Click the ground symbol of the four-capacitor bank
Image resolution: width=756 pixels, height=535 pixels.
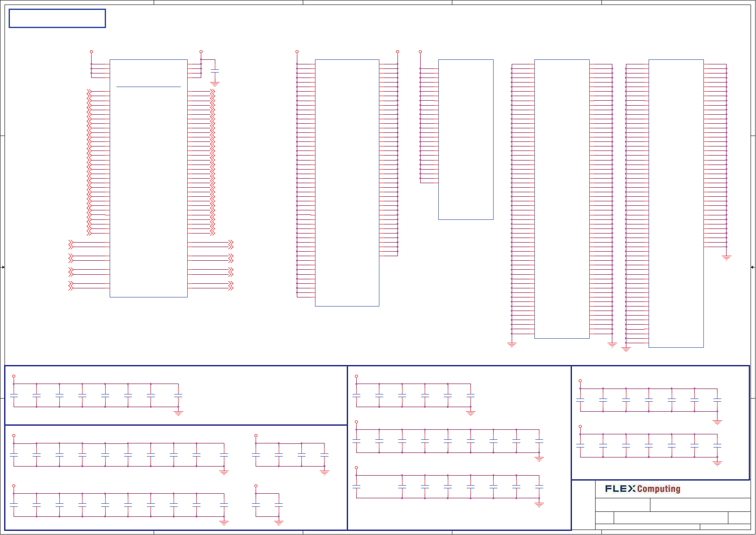tap(324, 472)
